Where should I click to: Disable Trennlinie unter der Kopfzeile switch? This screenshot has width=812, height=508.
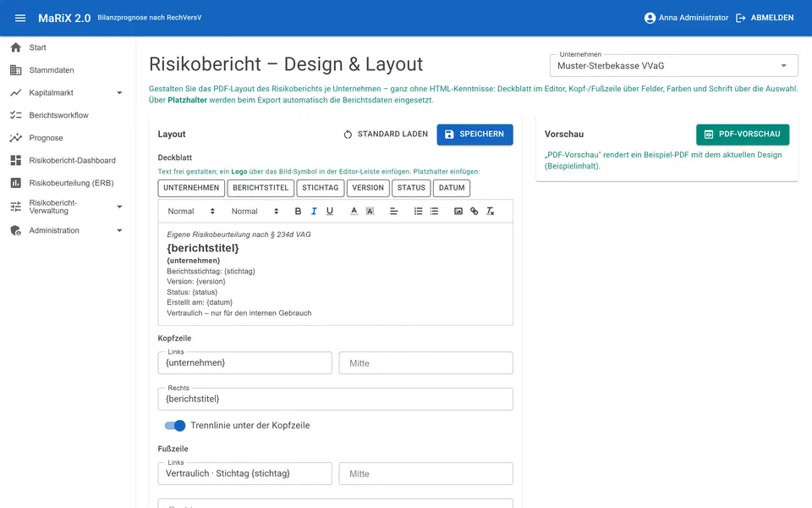[x=175, y=426]
